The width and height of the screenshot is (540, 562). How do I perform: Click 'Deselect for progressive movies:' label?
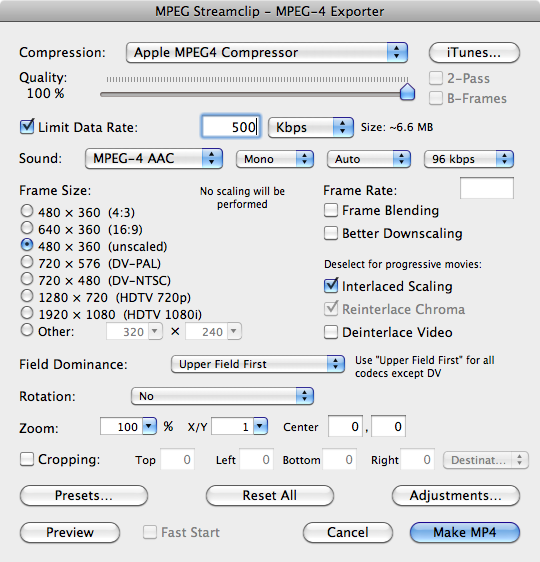click(x=403, y=265)
